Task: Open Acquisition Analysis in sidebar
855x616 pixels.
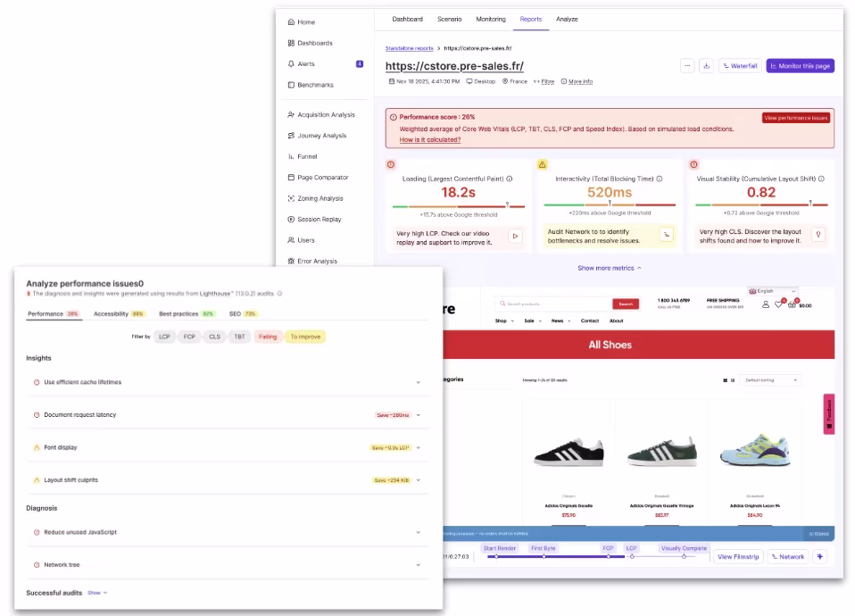Action: pyautogui.click(x=321, y=114)
